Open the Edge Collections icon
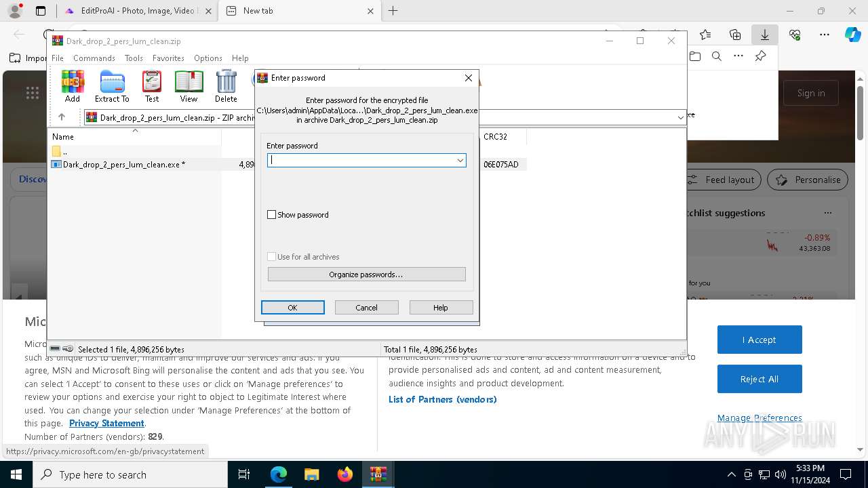Image resolution: width=868 pixels, height=488 pixels. (x=735, y=35)
